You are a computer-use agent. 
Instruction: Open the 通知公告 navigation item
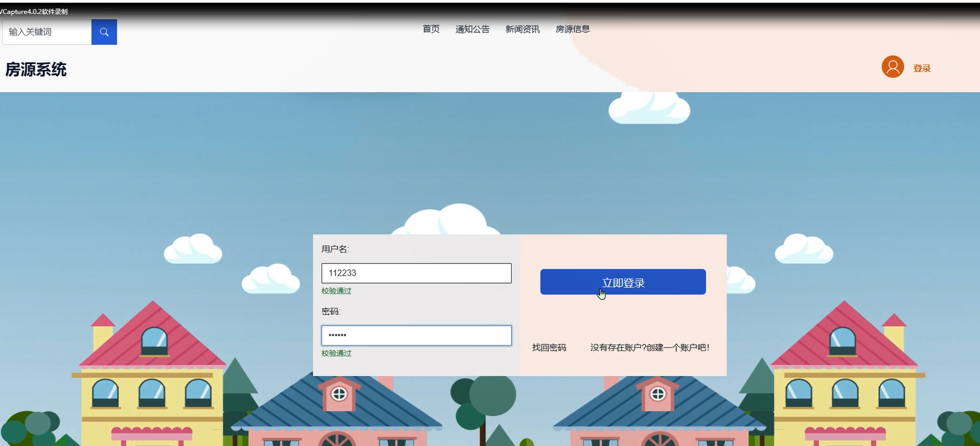coord(473,29)
